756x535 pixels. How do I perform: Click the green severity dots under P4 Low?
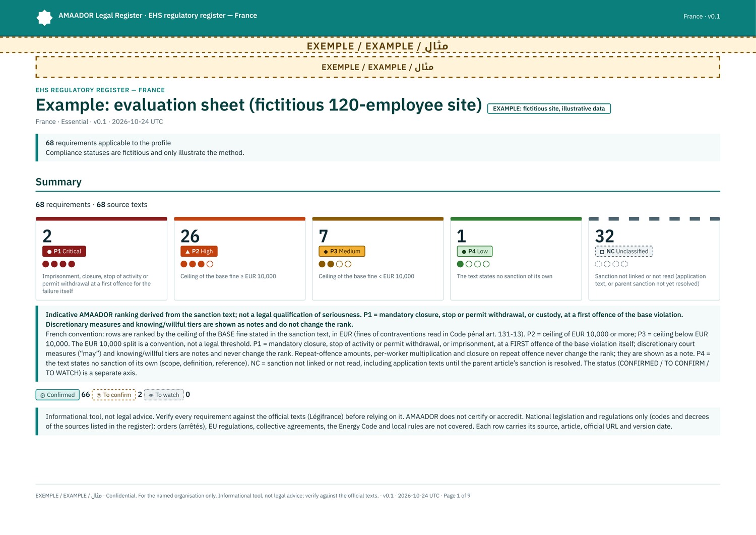point(473,264)
